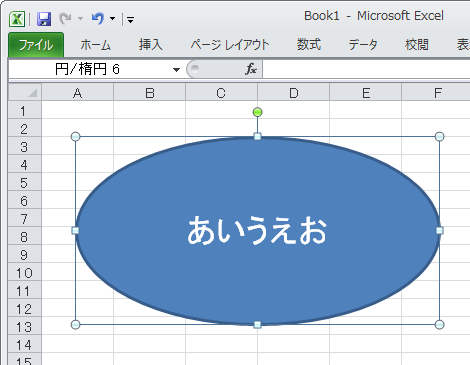Switch to the 校閲 tab
470x365 pixels.
(417, 45)
